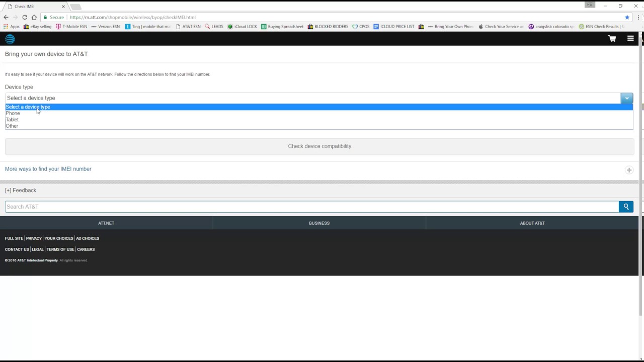This screenshot has width=644, height=362.
Task: Open the T-Mobile ESN bookmark
Action: tap(71, 27)
